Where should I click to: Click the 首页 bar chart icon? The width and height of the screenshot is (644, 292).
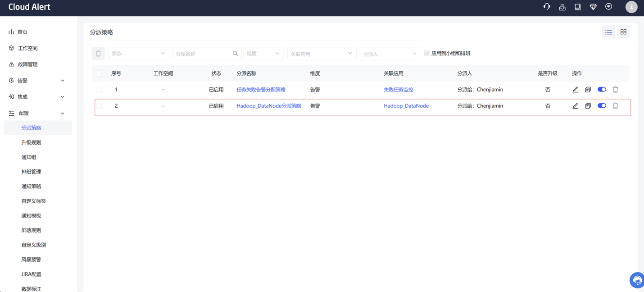[x=11, y=32]
